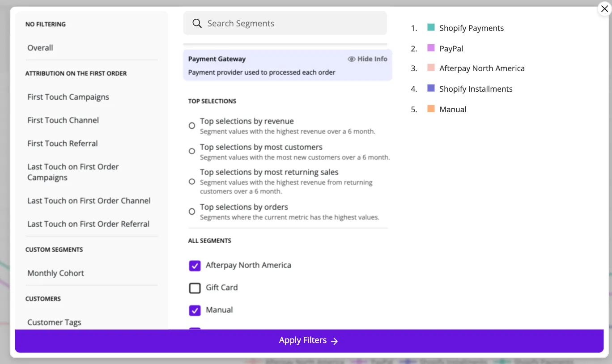The width and height of the screenshot is (612, 364).
Task: Click Shopify Installments in ranked list
Action: coord(476,89)
